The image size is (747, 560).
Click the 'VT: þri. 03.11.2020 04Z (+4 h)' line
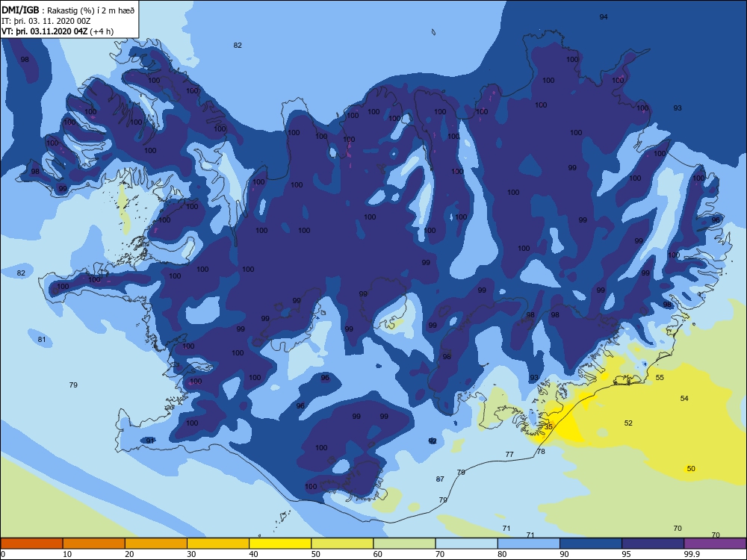click(x=58, y=31)
